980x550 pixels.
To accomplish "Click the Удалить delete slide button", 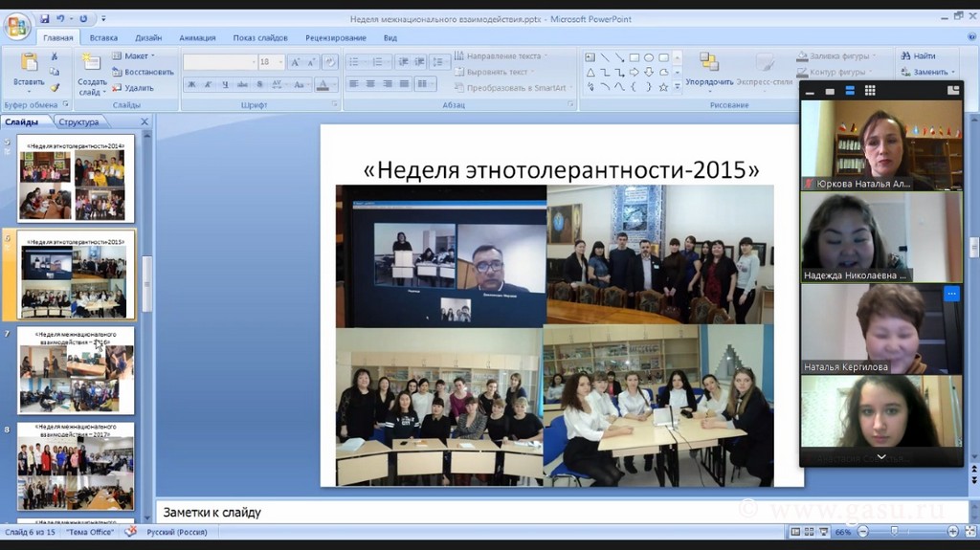I will pos(133,88).
